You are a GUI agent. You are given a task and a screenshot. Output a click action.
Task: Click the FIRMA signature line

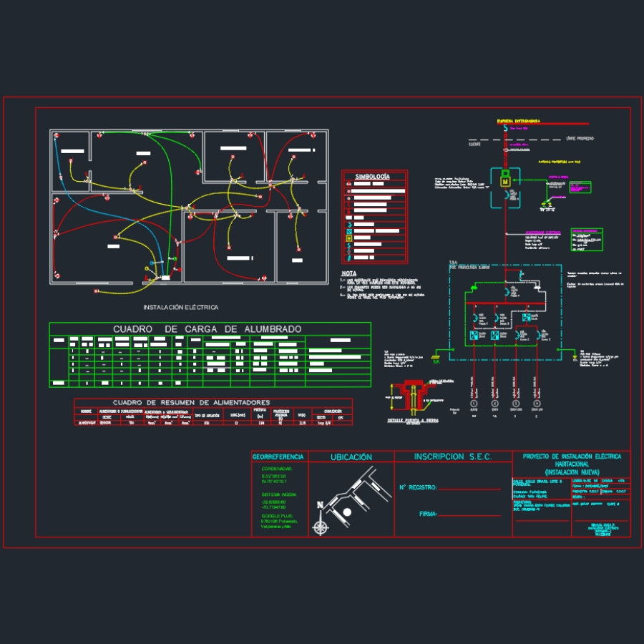[x=469, y=515]
